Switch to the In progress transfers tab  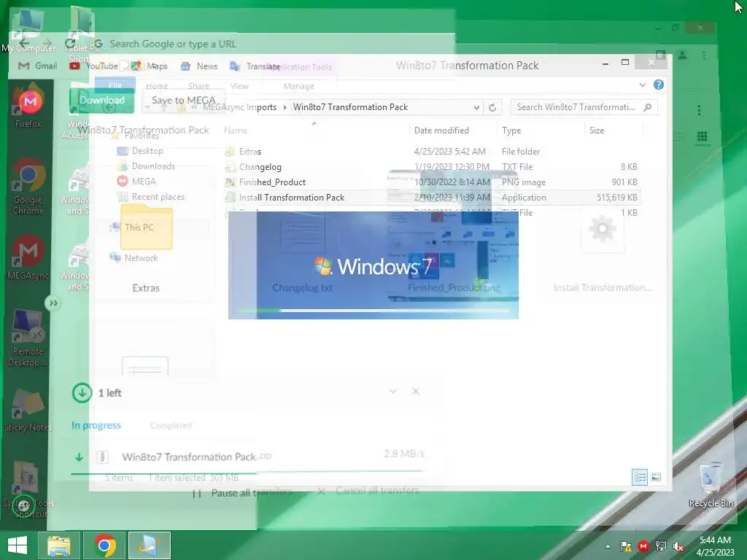tap(96, 425)
